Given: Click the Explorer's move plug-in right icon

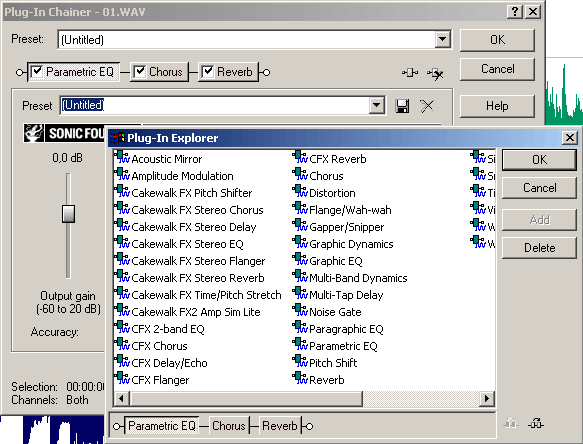Looking at the screenshot, I should (536, 423).
